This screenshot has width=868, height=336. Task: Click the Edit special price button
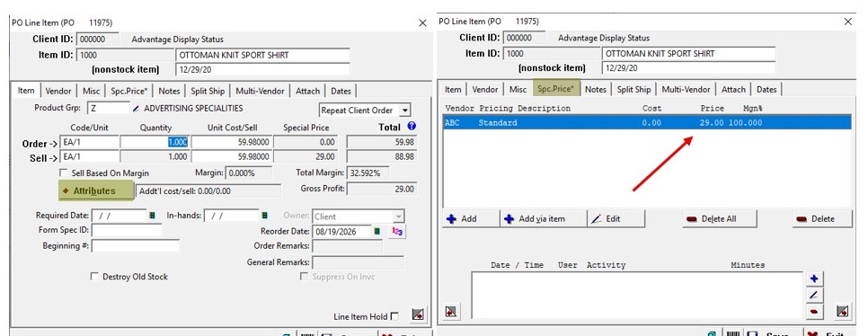tap(616, 218)
